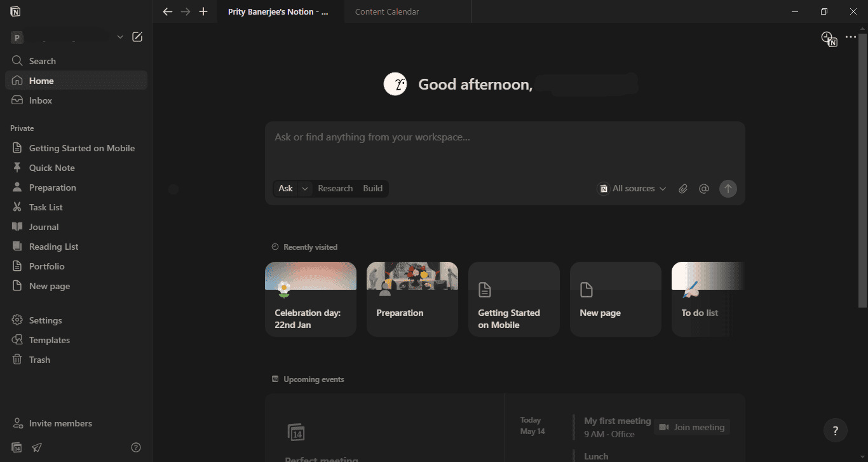Switch to the Content Calendar tab
The width and height of the screenshot is (868, 462).
pyautogui.click(x=407, y=11)
